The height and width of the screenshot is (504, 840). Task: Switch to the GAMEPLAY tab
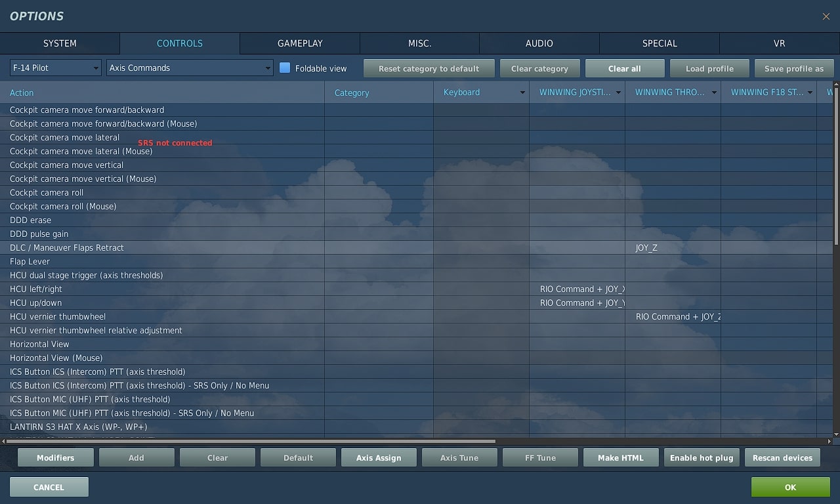click(x=300, y=43)
